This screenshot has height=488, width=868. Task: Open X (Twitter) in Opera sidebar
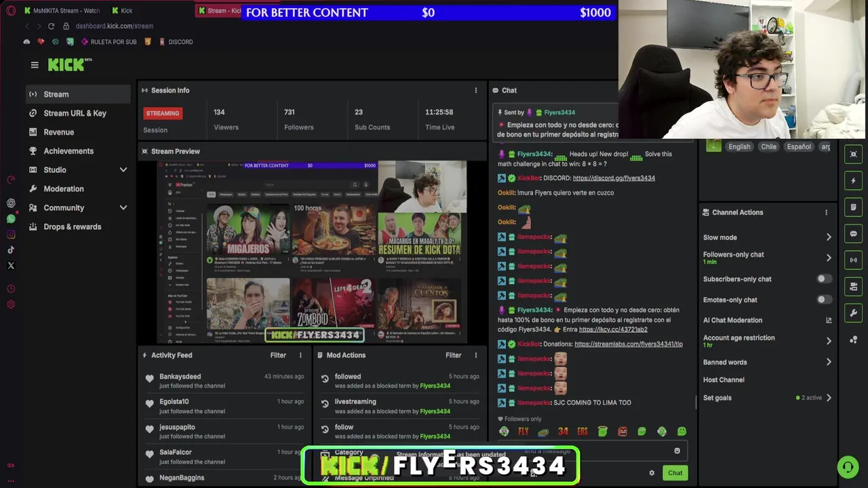tap(11, 266)
